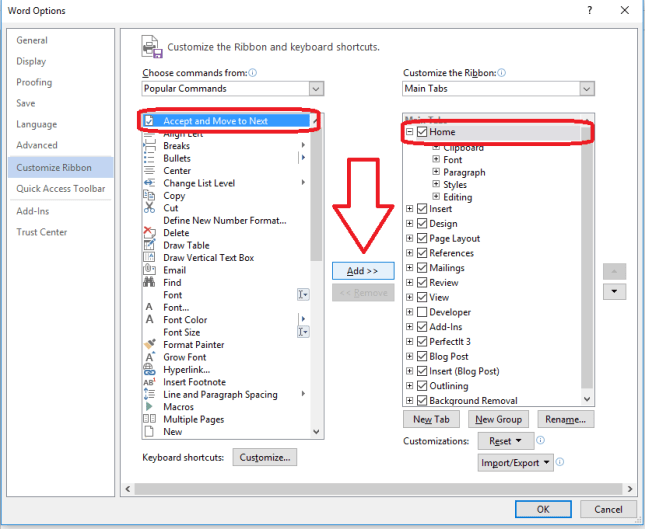
Task: Open the Main Tabs dropdown
Action: coord(587,89)
